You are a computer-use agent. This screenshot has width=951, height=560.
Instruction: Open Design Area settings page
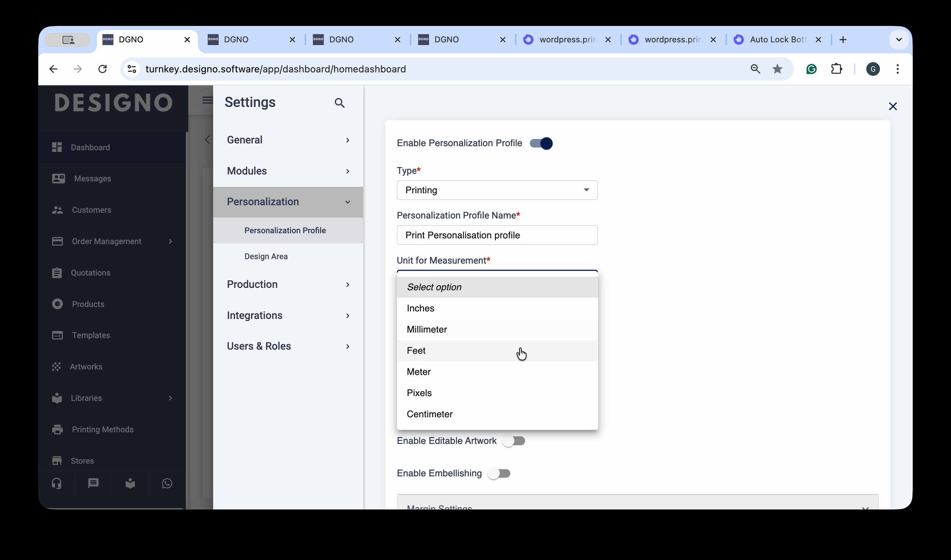click(x=266, y=256)
